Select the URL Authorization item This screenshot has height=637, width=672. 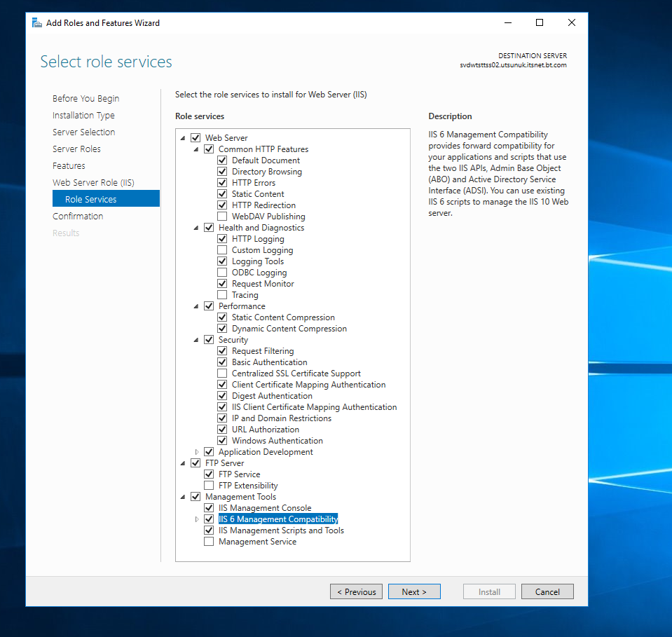point(266,430)
